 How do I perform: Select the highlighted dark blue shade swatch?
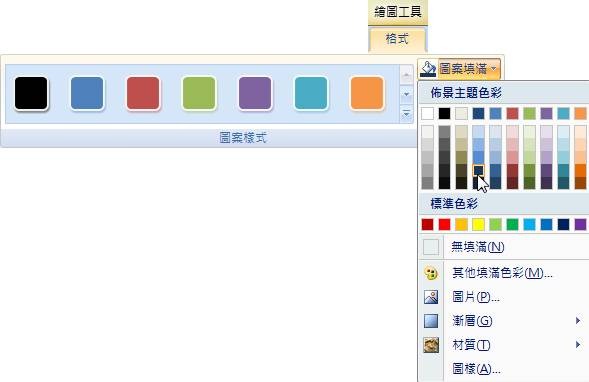(x=478, y=170)
